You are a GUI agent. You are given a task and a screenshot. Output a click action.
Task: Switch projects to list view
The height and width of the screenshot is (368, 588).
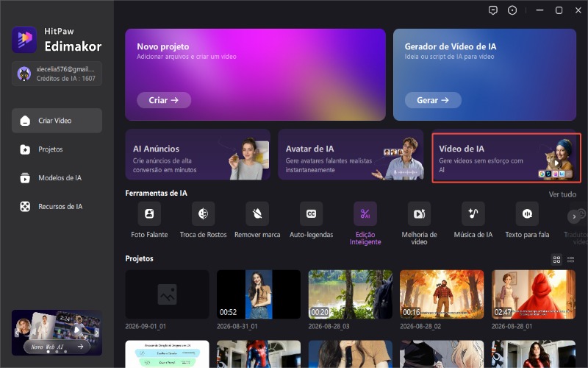(x=571, y=260)
